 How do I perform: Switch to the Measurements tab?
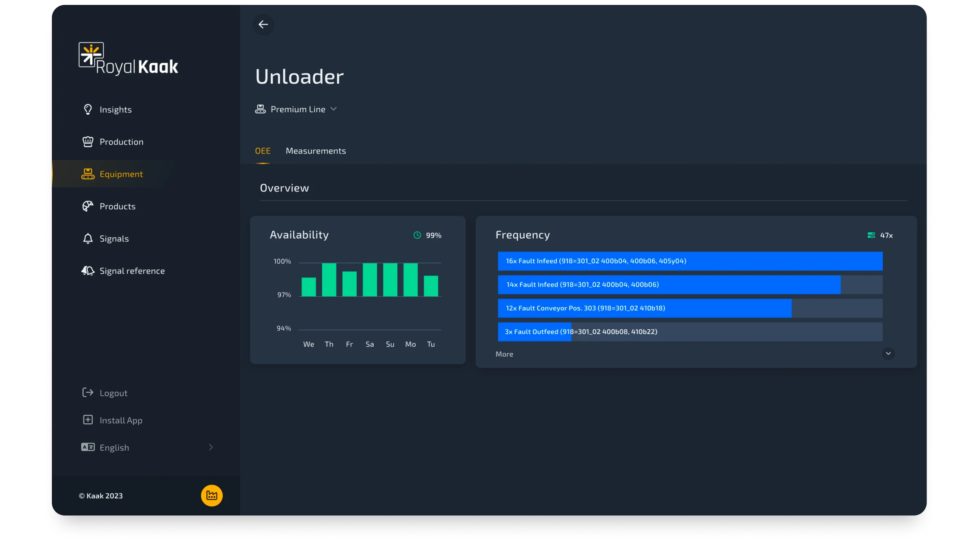pyautogui.click(x=316, y=151)
